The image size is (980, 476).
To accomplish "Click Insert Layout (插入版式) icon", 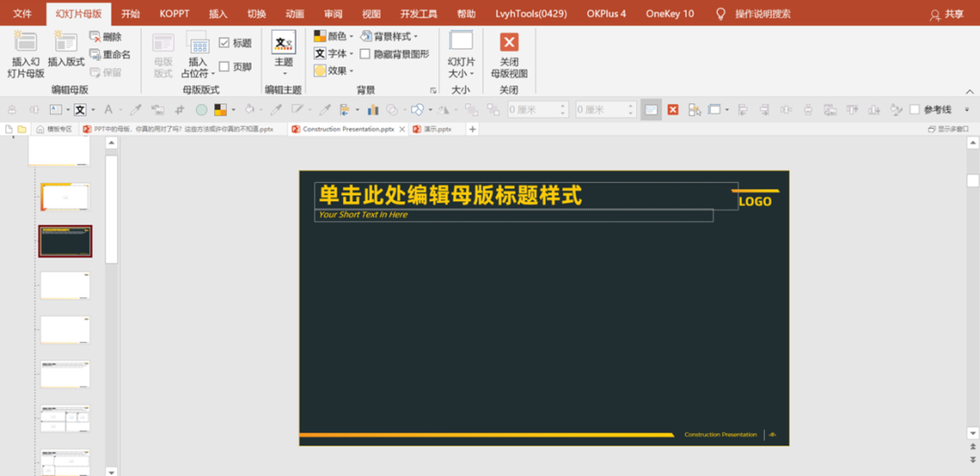I will pos(65,43).
